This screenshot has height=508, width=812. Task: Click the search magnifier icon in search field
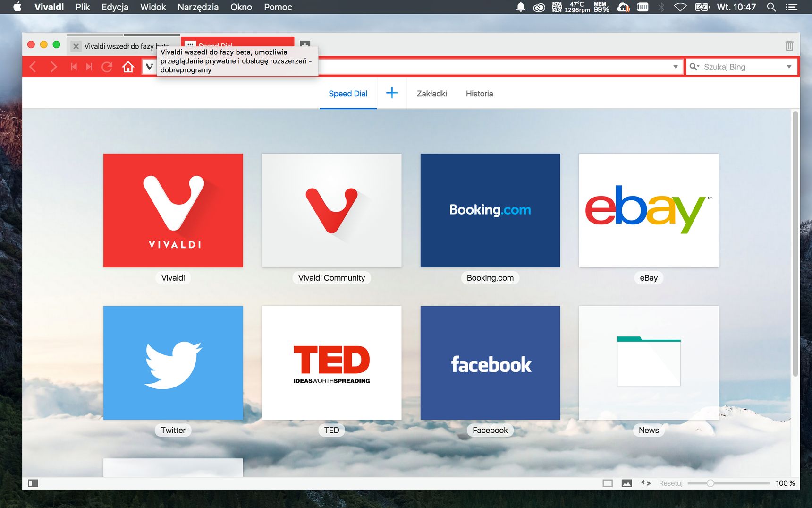point(694,67)
